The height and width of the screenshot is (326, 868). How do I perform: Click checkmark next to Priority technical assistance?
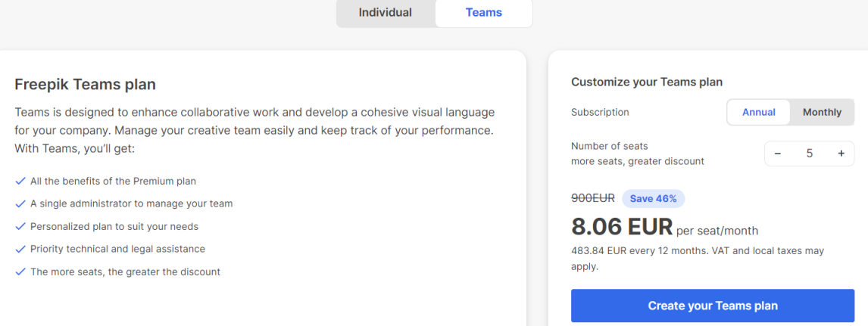pos(20,250)
